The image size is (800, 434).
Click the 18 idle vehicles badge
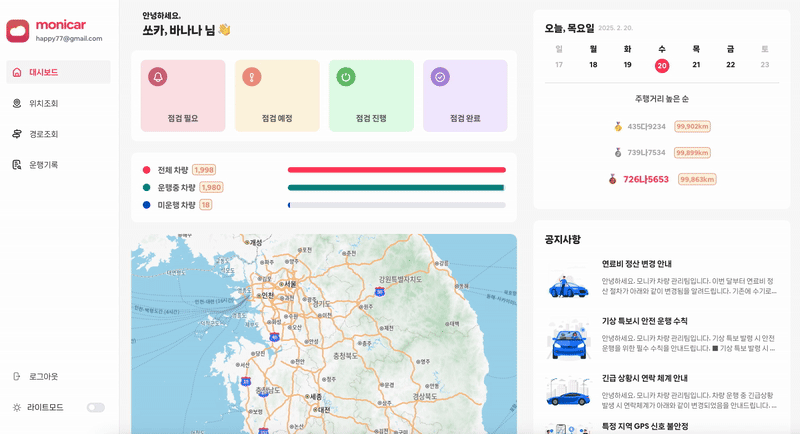(206, 205)
